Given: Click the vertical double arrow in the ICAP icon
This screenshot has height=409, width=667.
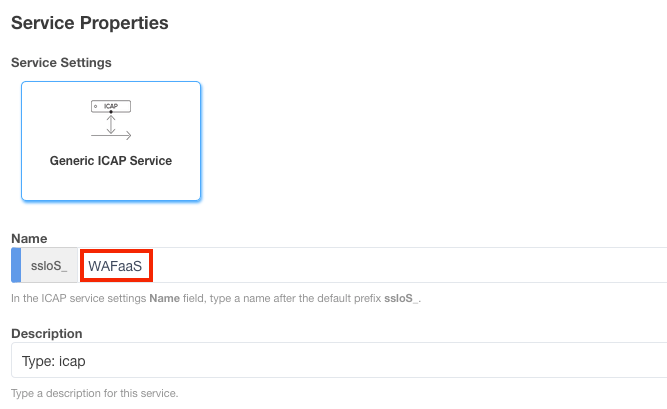Looking at the screenshot, I should (111, 122).
